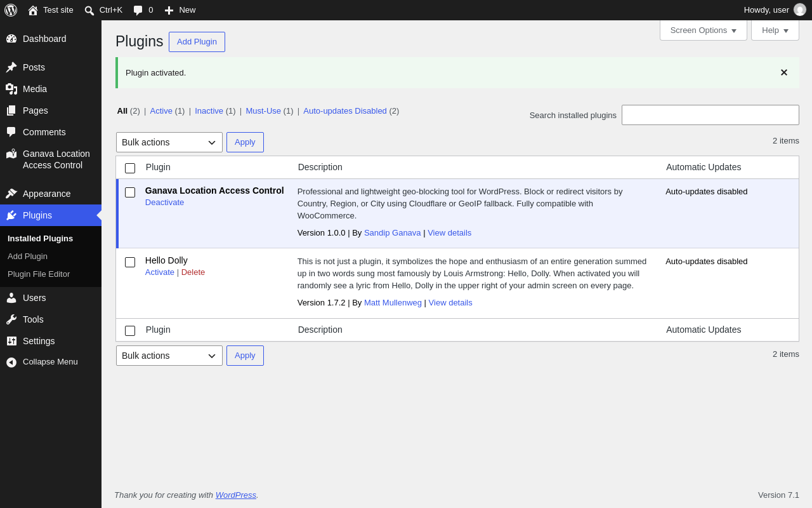Open the Tools wrench icon
Image resolution: width=812 pixels, height=508 pixels.
(x=11, y=319)
